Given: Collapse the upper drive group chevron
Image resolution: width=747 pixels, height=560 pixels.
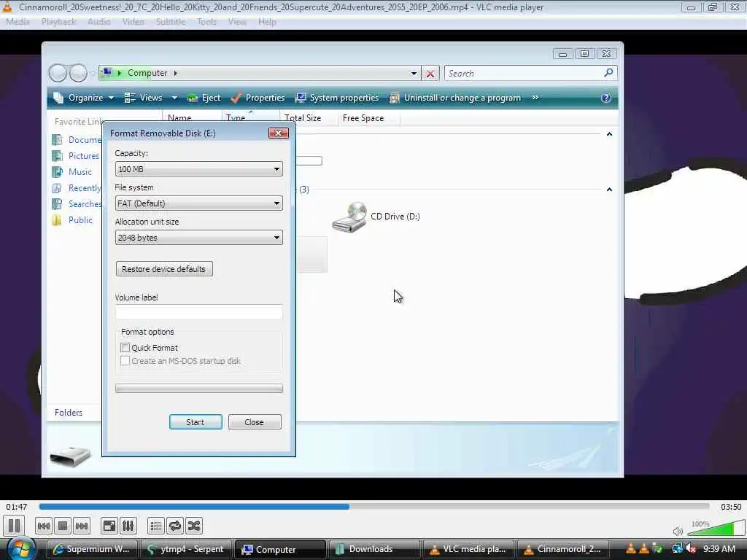Looking at the screenshot, I should tap(609, 134).
